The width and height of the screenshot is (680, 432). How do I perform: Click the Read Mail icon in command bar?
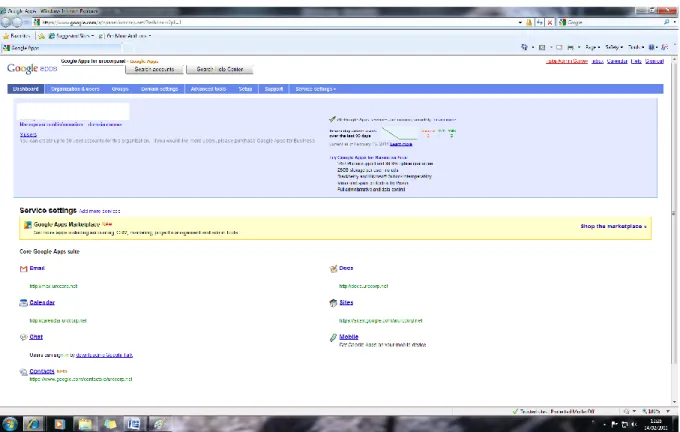(559, 47)
